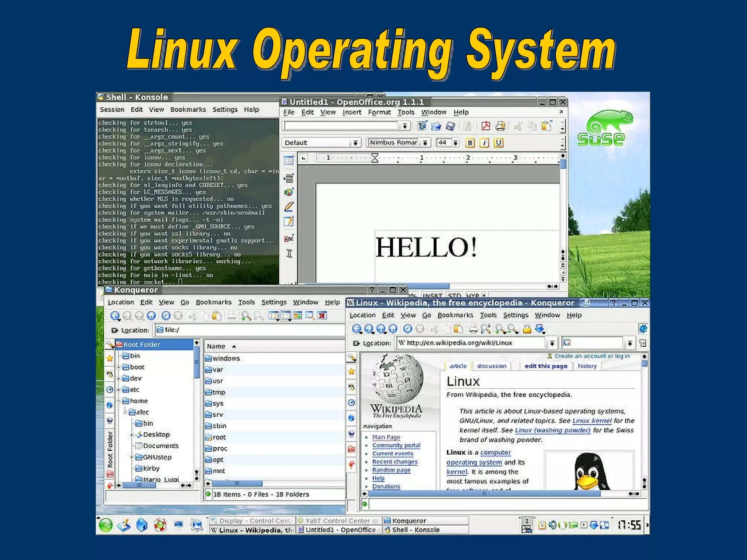Toggle STD selection mode in OpenOffice status bar
This screenshot has height=560, width=747.
coord(454,295)
